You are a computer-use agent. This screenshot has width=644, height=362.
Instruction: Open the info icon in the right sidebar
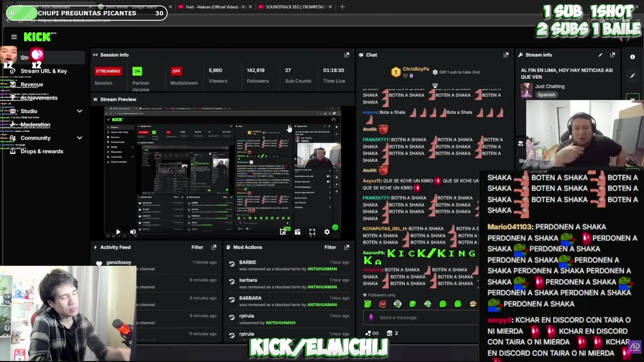pyautogui.click(x=632, y=57)
